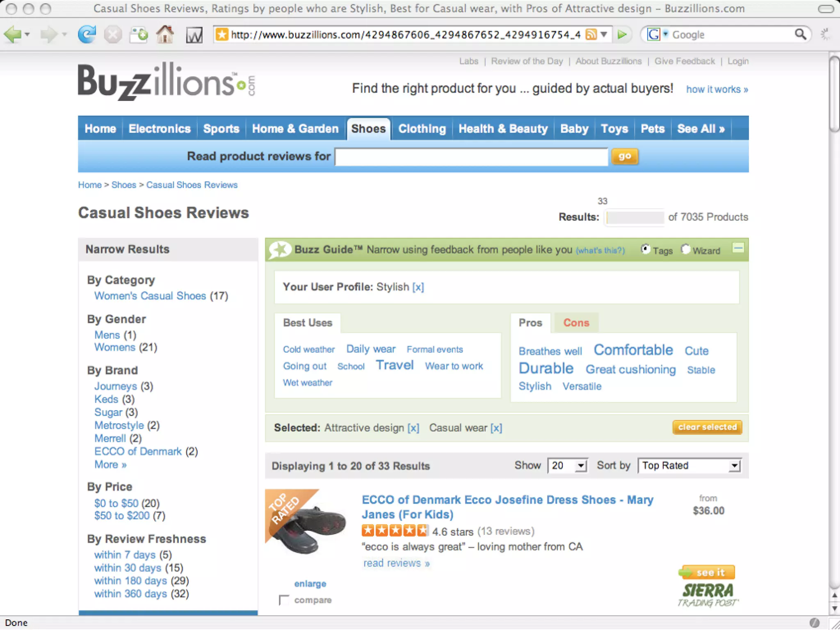This screenshot has height=630, width=840.
Task: Expand the address bar history dropdown arrow
Action: 604,34
